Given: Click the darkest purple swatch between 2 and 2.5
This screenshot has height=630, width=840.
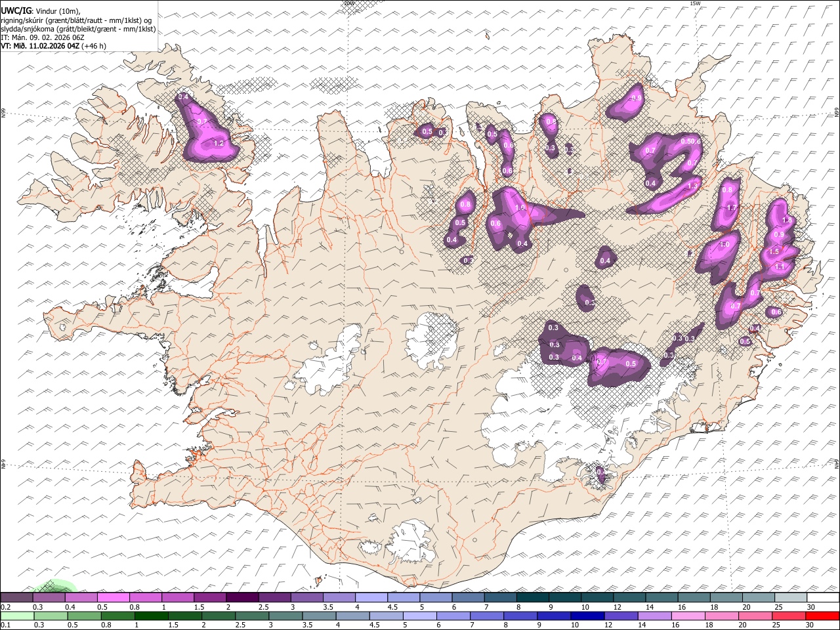Looking at the screenshot, I should tap(242, 598).
